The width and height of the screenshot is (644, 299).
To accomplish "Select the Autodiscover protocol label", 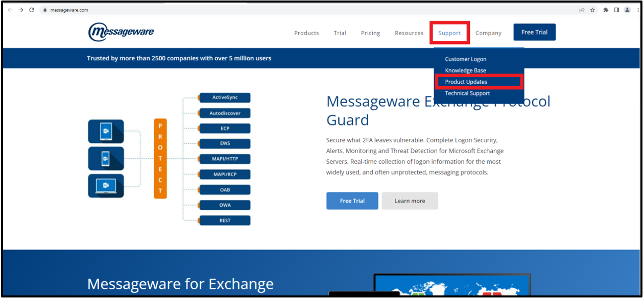I will 225,113.
